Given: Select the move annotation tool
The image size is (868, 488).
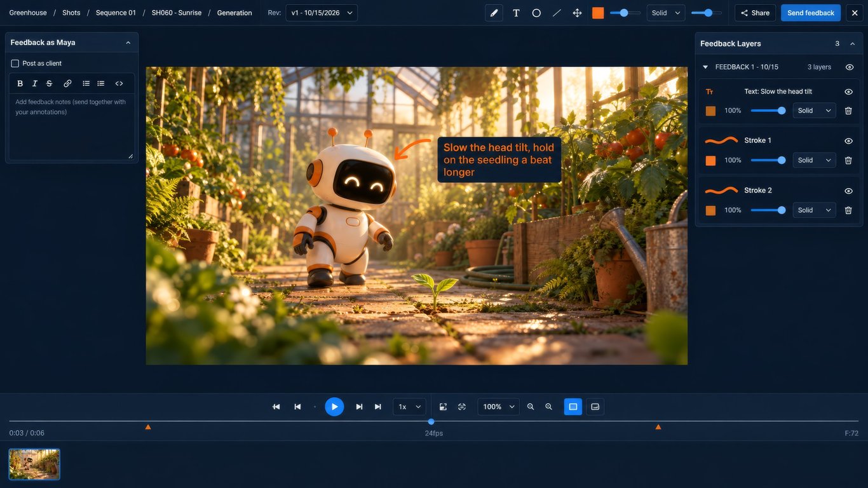Looking at the screenshot, I should [577, 13].
